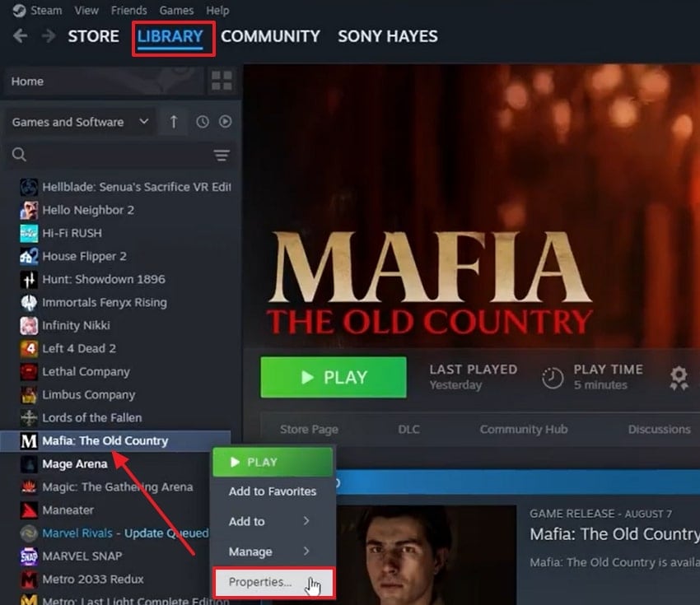Select Hello Neighbor 2 game icon
Viewport: 700px width, 605px height.
(x=29, y=210)
